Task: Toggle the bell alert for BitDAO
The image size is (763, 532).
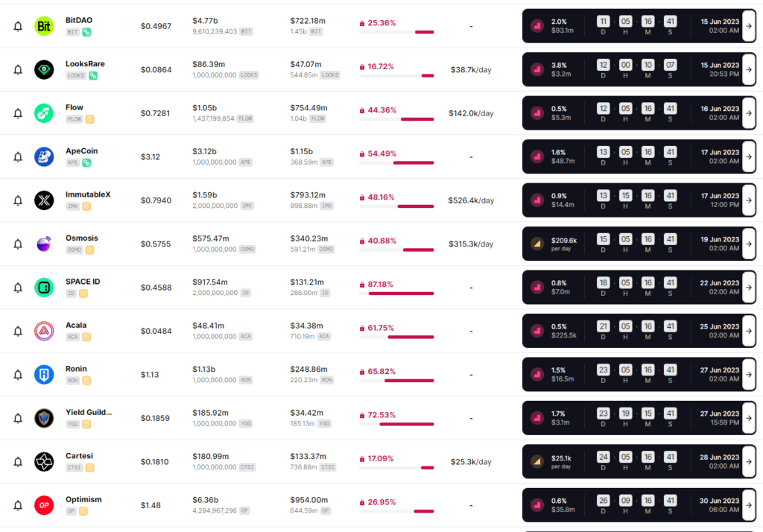Action: (x=18, y=26)
